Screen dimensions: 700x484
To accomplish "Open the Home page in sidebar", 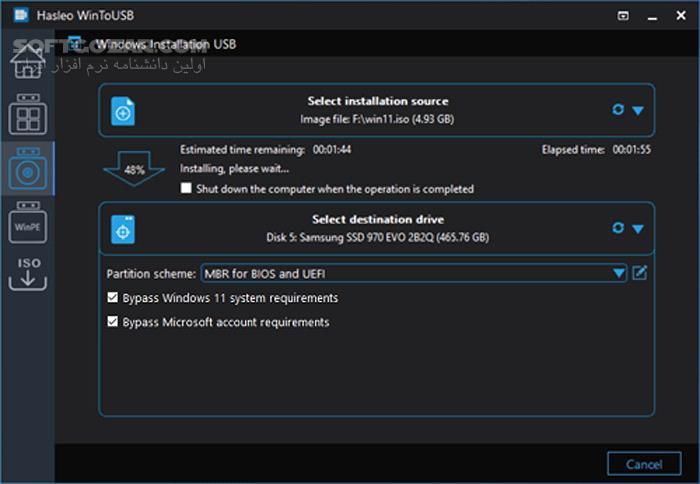I will (28, 62).
